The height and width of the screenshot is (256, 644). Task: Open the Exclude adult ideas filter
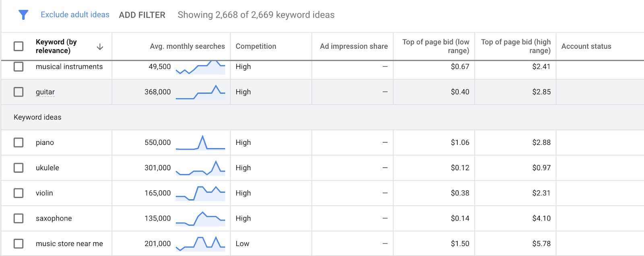point(75,14)
